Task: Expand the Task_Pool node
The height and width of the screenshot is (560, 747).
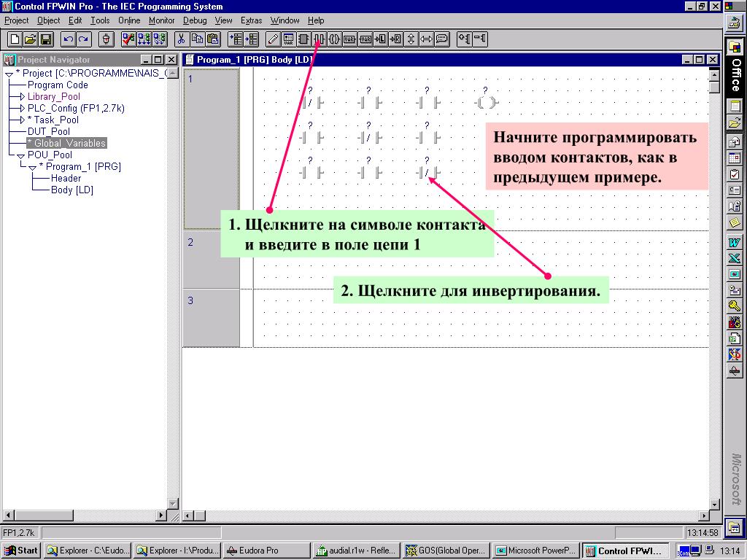Action: coord(22,120)
